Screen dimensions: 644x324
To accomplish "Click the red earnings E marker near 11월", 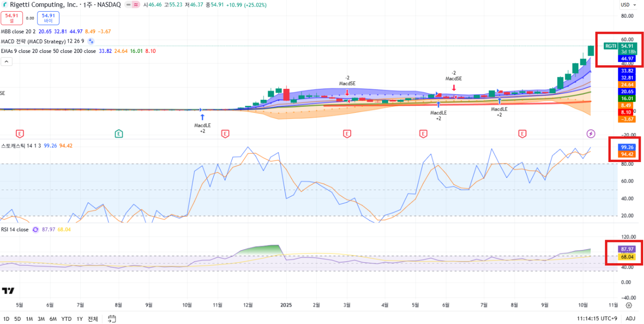I will [225, 134].
